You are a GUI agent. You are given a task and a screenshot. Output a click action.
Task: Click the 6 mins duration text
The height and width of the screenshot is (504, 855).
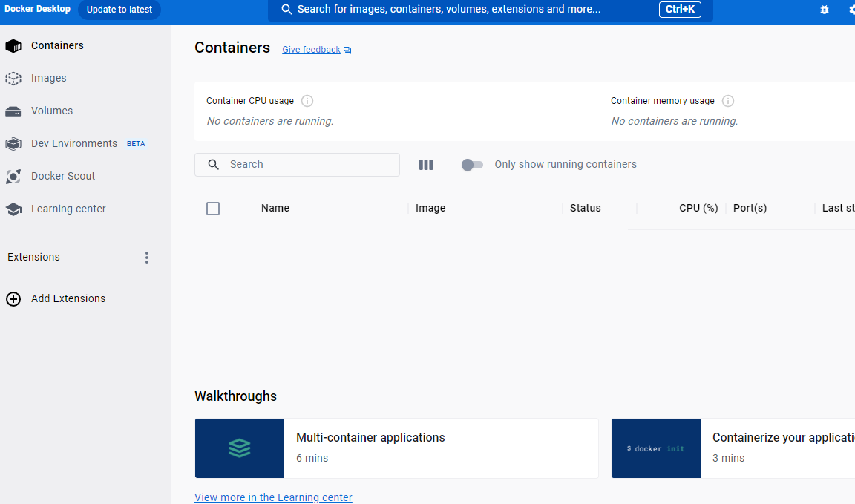[312, 458]
